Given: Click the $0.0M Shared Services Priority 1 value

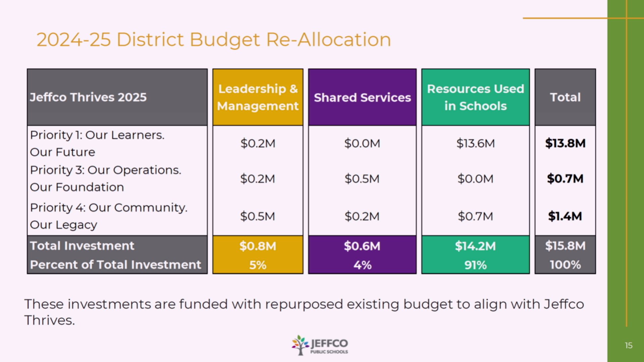Looking at the screenshot, I should [362, 143].
